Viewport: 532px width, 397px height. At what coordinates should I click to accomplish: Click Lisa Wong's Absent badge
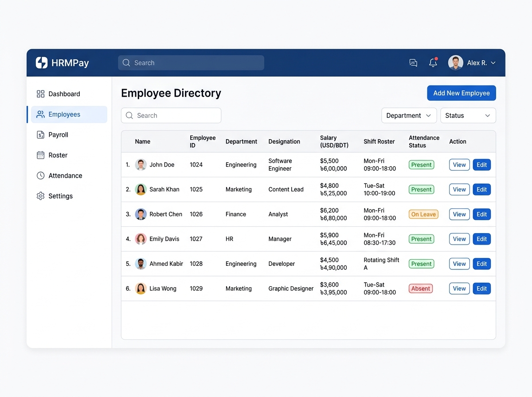[421, 289]
